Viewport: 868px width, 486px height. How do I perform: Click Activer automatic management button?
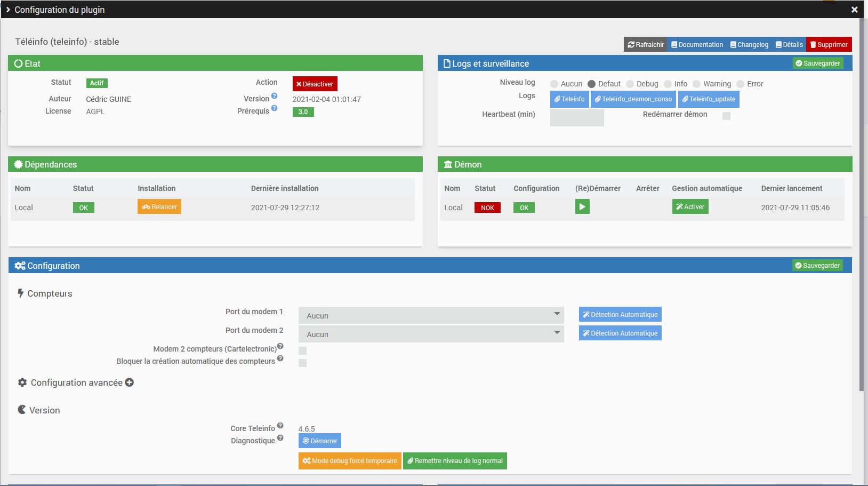click(690, 207)
